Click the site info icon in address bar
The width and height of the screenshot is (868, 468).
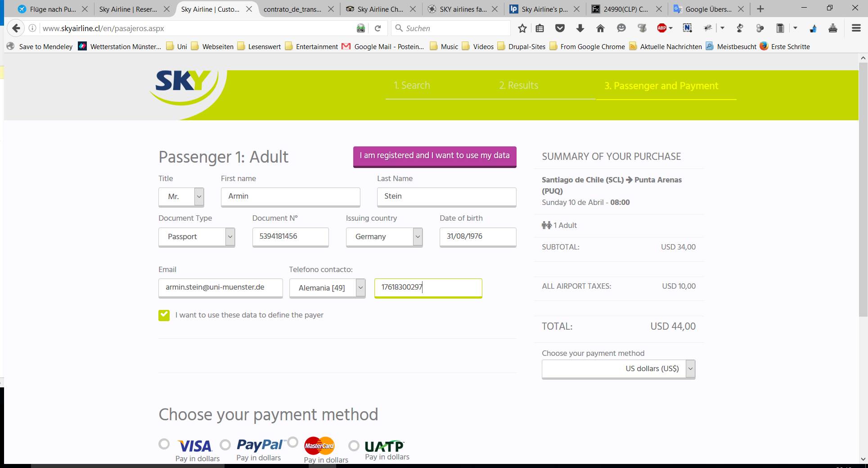click(32, 28)
